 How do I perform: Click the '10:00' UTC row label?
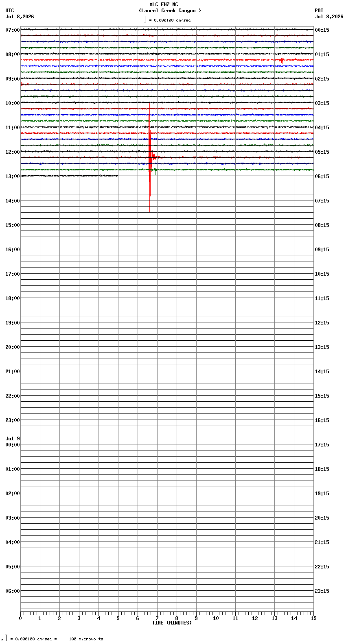(13, 103)
